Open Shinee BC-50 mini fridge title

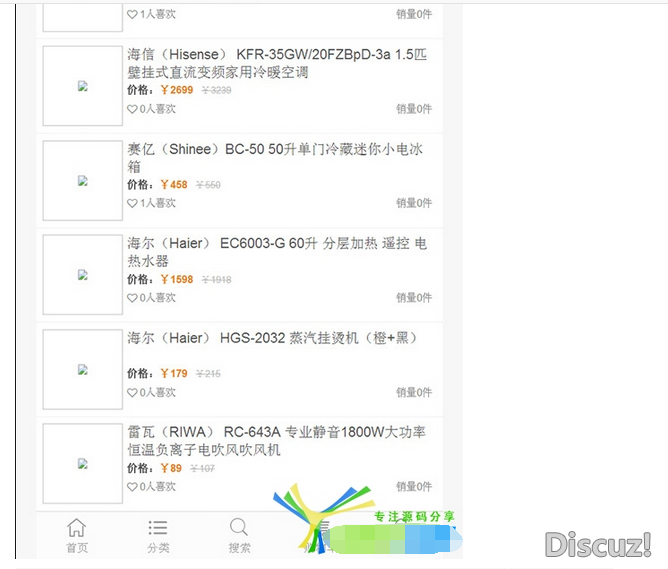click(275, 158)
